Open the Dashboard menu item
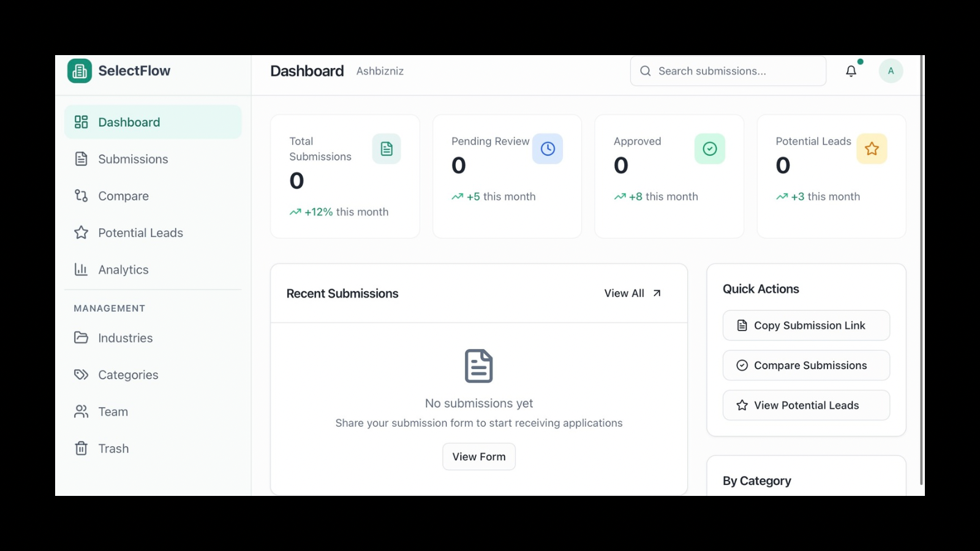980x551 pixels. point(129,122)
